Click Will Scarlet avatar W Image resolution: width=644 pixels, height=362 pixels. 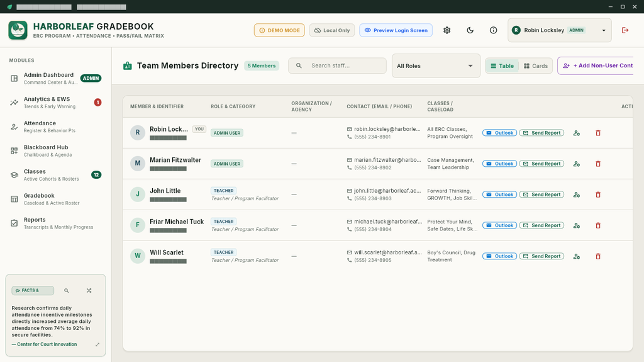pos(138,256)
